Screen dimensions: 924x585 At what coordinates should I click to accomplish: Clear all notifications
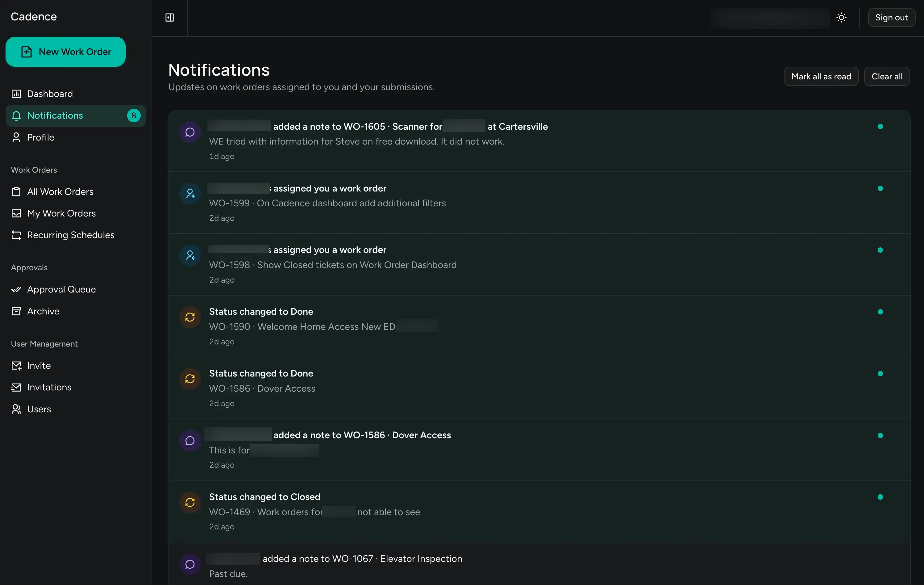[886, 76]
